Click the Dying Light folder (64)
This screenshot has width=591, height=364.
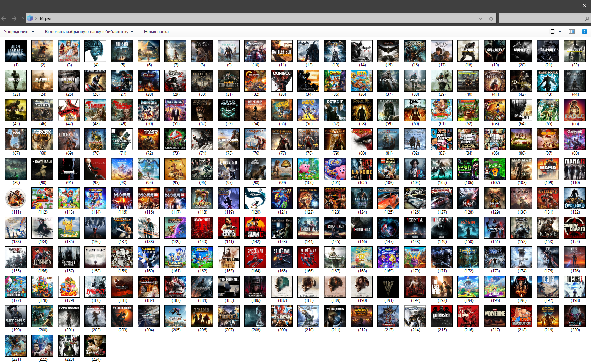tap(521, 110)
